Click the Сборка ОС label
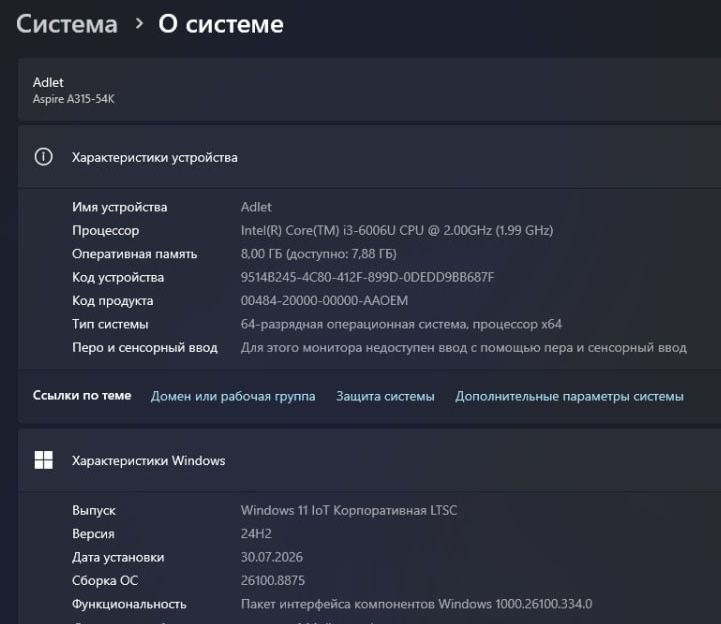The height and width of the screenshot is (624, 721). (105, 581)
